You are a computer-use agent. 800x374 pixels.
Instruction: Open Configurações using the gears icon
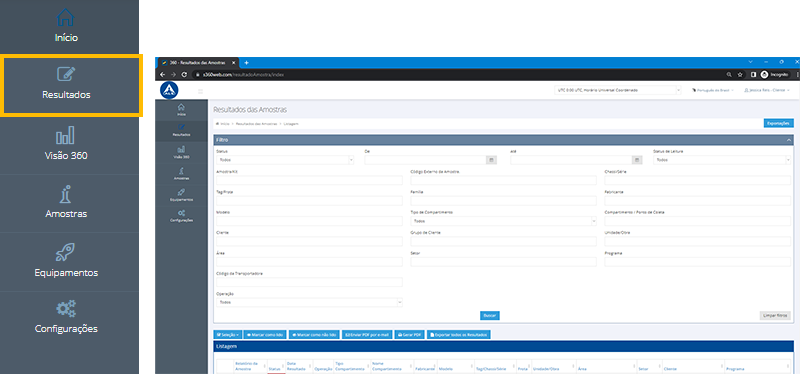pyautogui.click(x=66, y=309)
